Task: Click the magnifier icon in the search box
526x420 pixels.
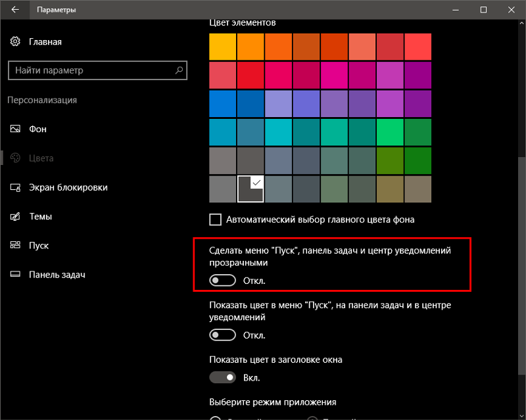Action: pos(179,70)
